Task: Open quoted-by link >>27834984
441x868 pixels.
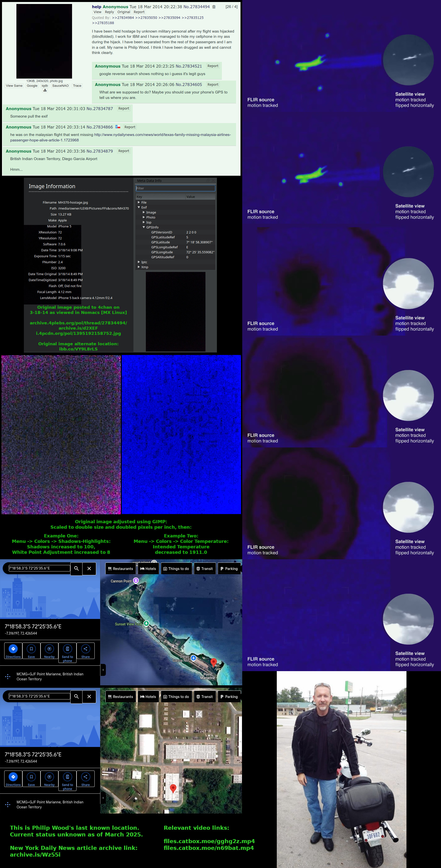Action: [x=123, y=17]
